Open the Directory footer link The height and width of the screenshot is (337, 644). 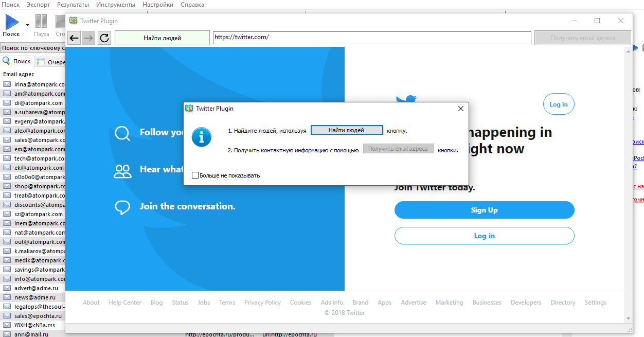(x=563, y=303)
